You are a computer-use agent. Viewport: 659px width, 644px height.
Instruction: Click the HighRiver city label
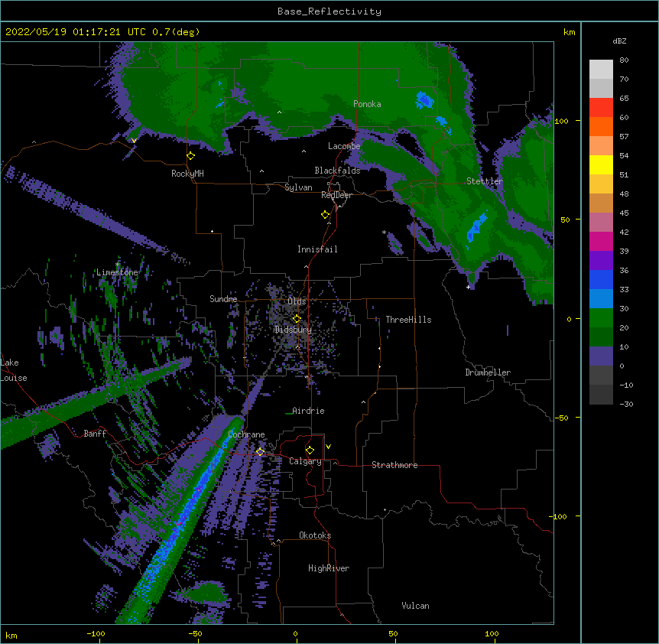tap(329, 568)
